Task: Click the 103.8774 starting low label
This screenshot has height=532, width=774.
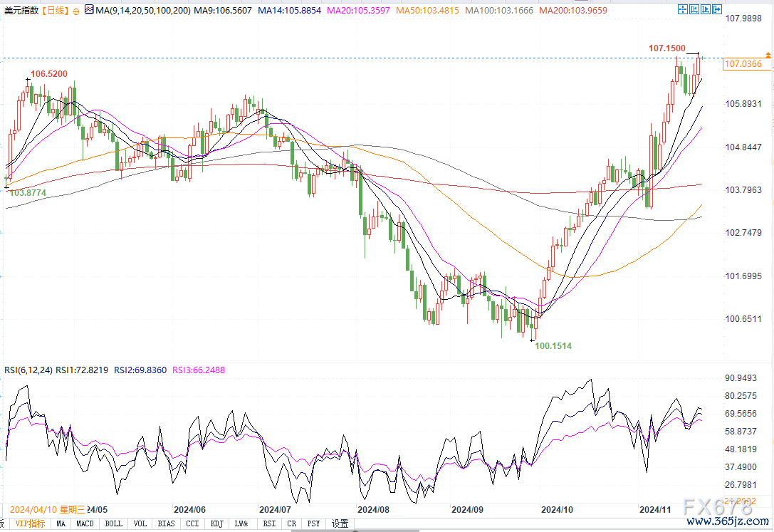Action: 28,193
